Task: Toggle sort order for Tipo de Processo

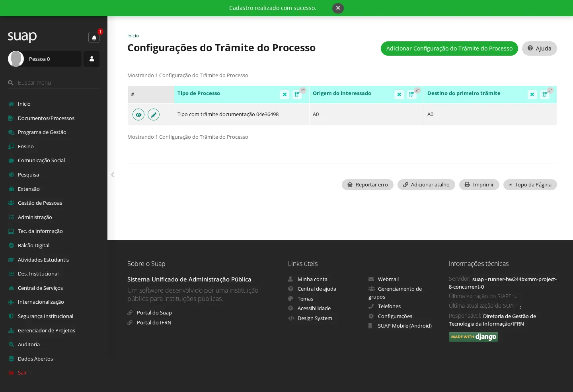Action: pyautogui.click(x=297, y=94)
